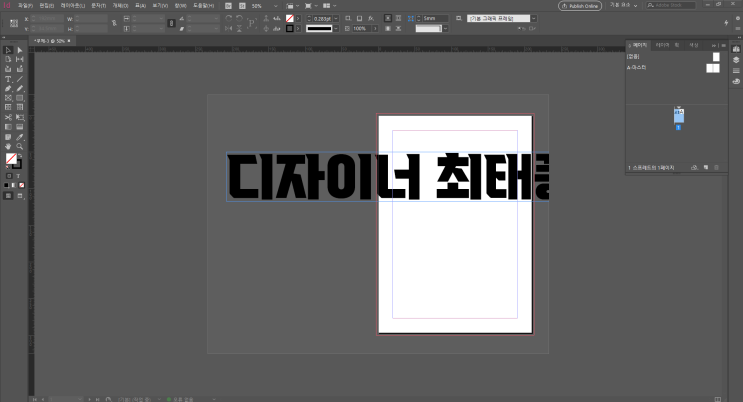This screenshot has width=743, height=402.
Task: Click the Content Collector tool
Action: [8, 69]
